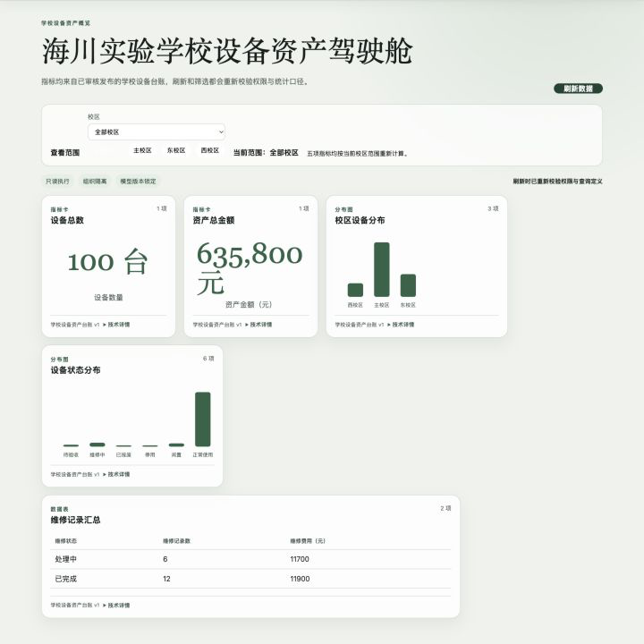Click the 学校设备资产概览 breadcrumb label
This screenshot has width=644, height=644.
click(x=65, y=23)
